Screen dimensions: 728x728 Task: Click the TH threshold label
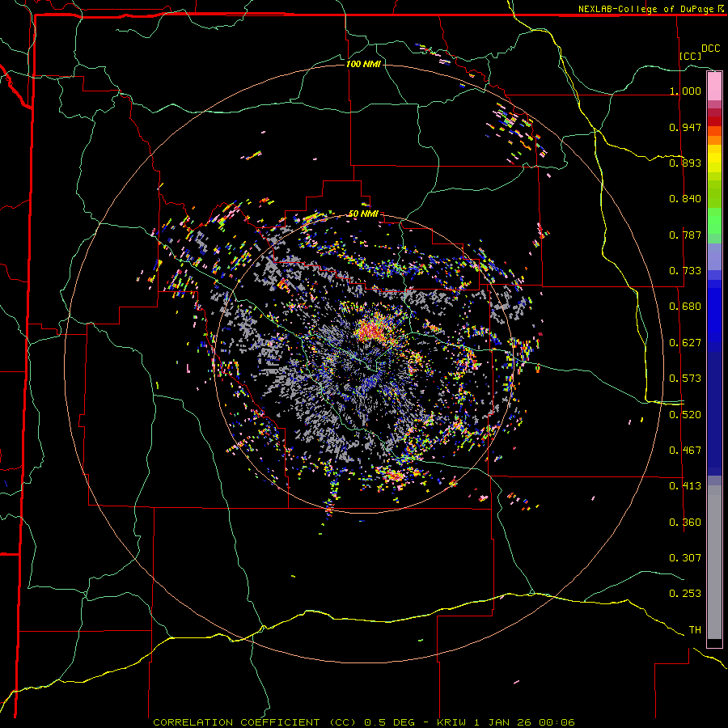point(695,630)
